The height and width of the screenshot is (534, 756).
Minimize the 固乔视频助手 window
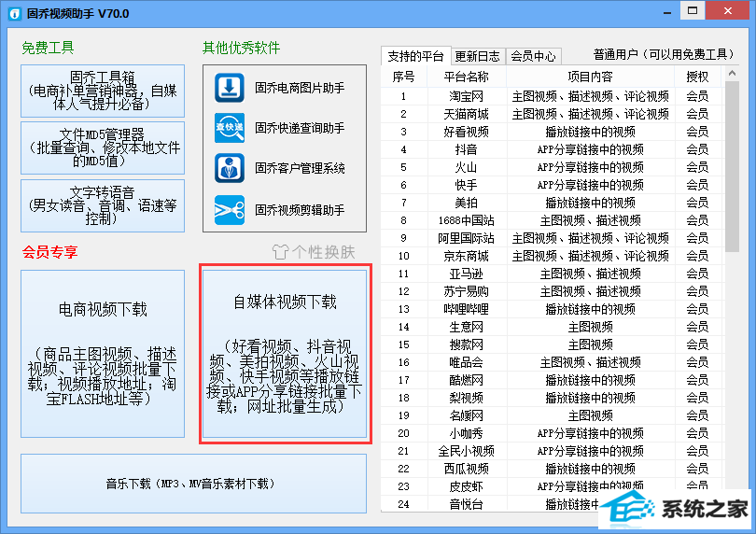point(667,11)
